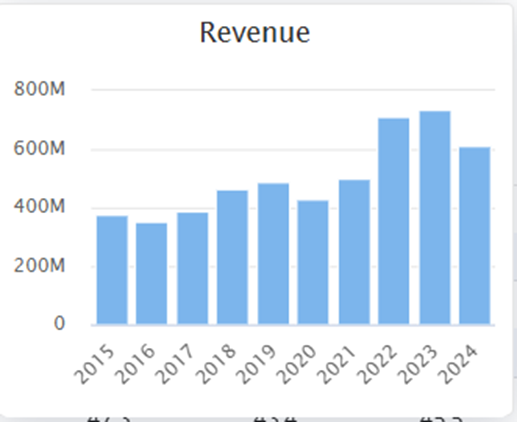Image resolution: width=517 pixels, height=422 pixels.
Task: Click the 2022 x-axis year label
Action: 377,364
